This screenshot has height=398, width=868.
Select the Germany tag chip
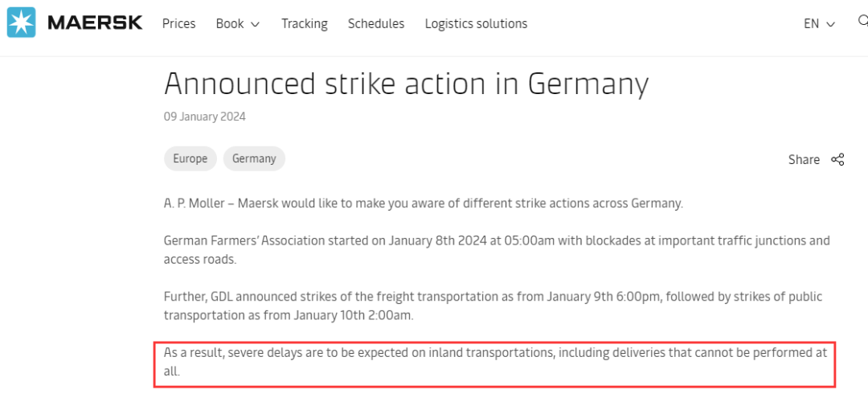tap(254, 159)
